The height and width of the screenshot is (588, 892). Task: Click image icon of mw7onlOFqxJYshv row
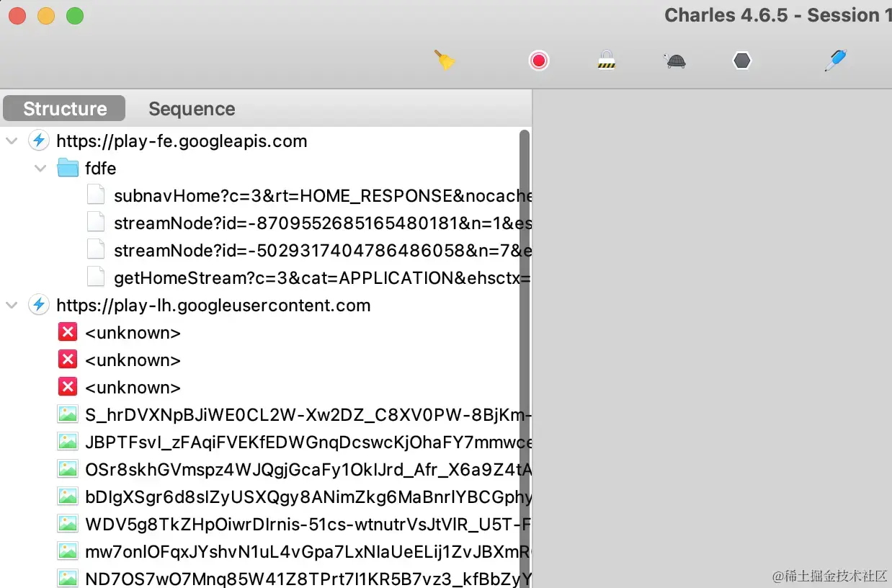pos(68,552)
